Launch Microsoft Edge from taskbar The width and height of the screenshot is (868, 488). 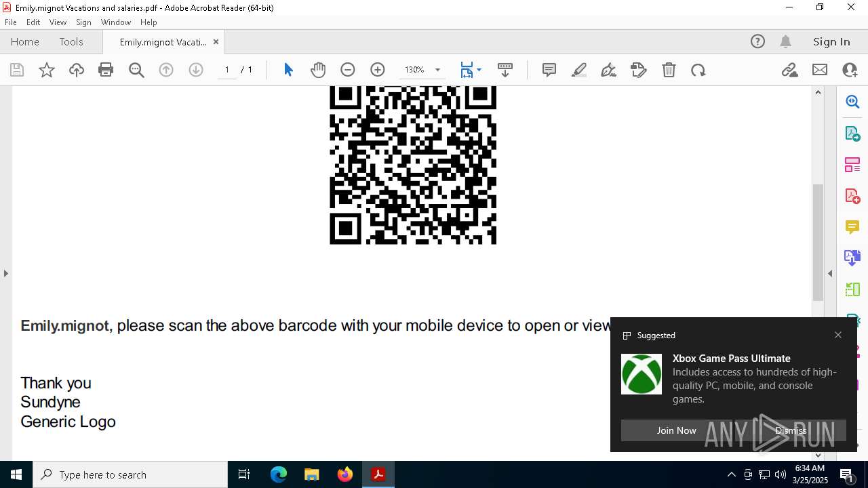pyautogui.click(x=279, y=474)
